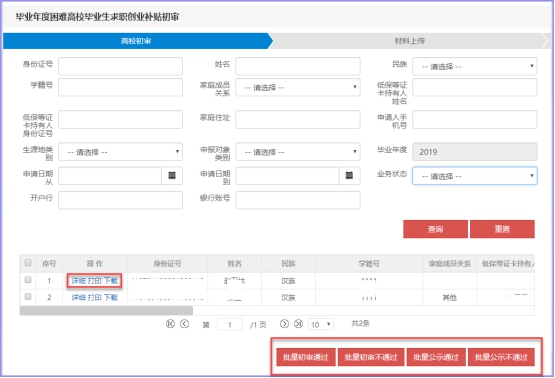Change page size dropdown showing 10

pos(321,324)
